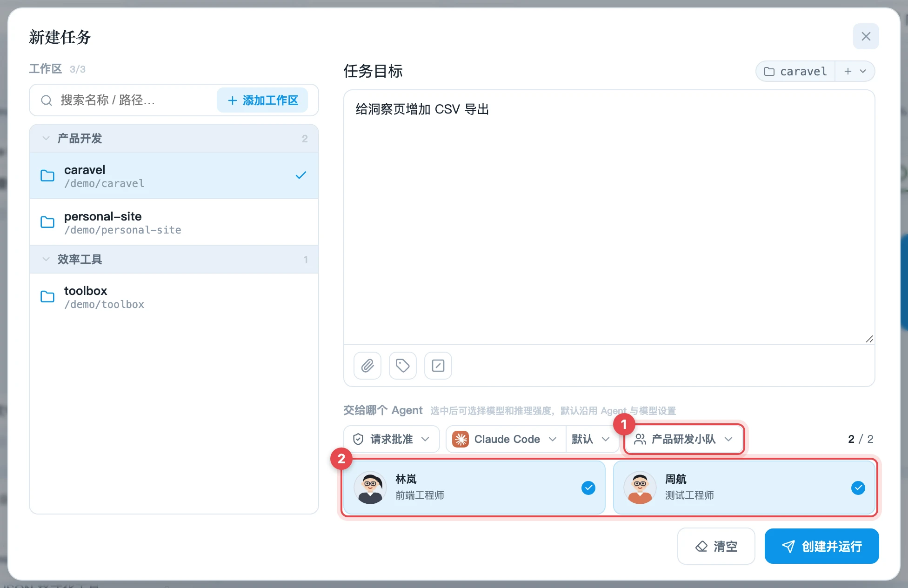908x588 pixels.
Task: Select the personal-site workspace
Action: tap(174, 222)
